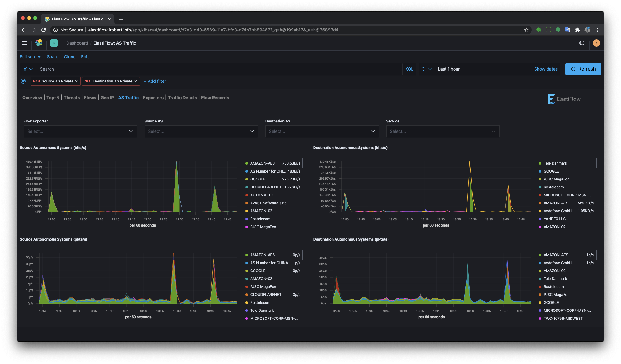Image resolution: width=621 pixels, height=364 pixels.
Task: Open the Kibana hamburger navigation menu
Action: pyautogui.click(x=24, y=43)
